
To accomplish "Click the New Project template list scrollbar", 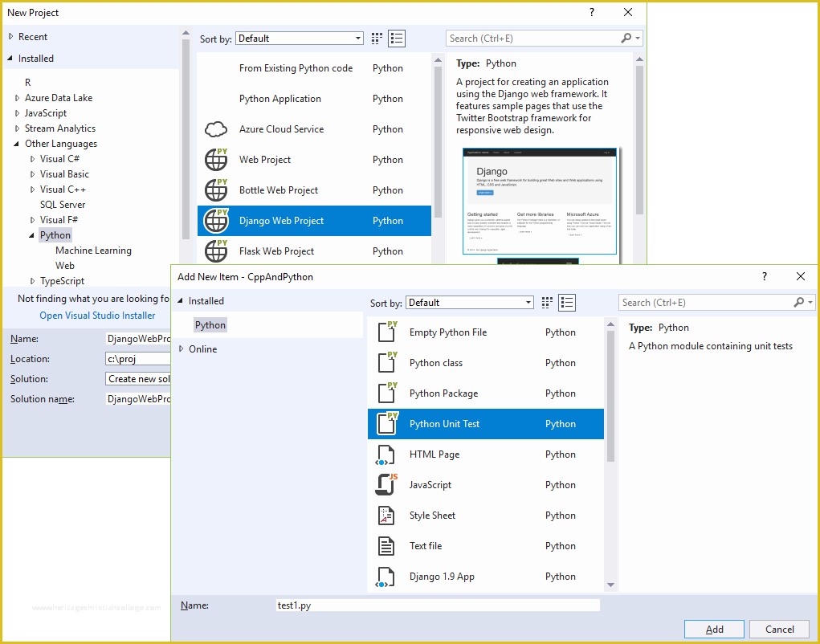I will click(438, 141).
